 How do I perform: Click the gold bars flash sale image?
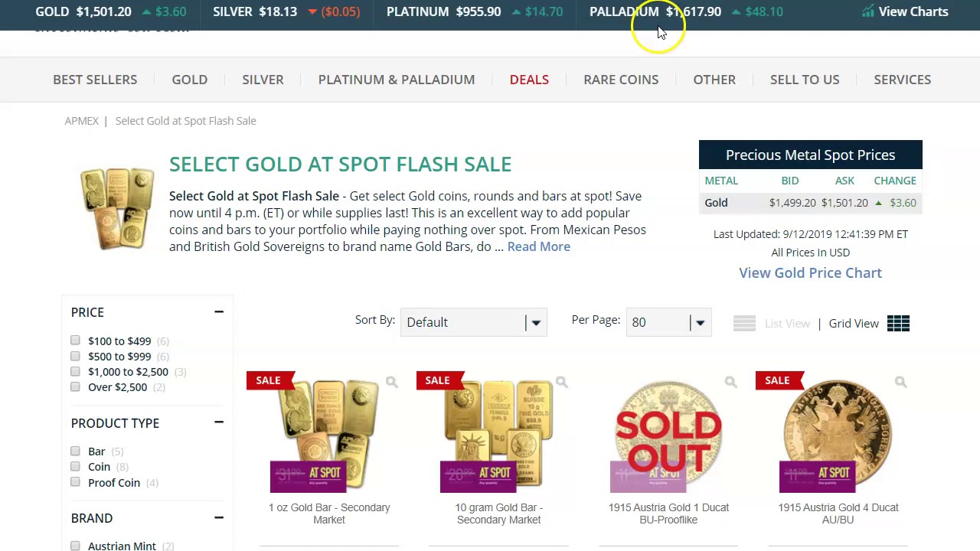point(117,207)
